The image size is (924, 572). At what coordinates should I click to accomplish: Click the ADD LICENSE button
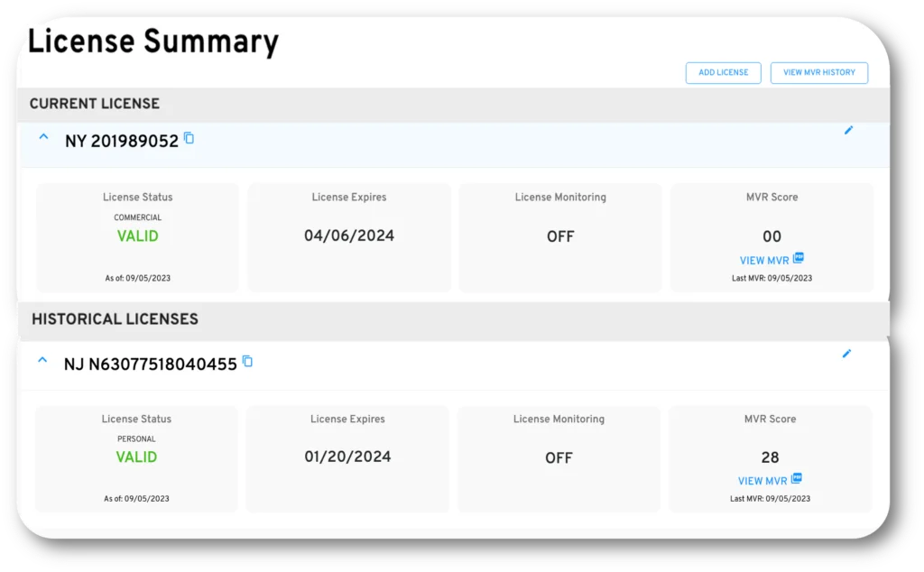click(723, 72)
